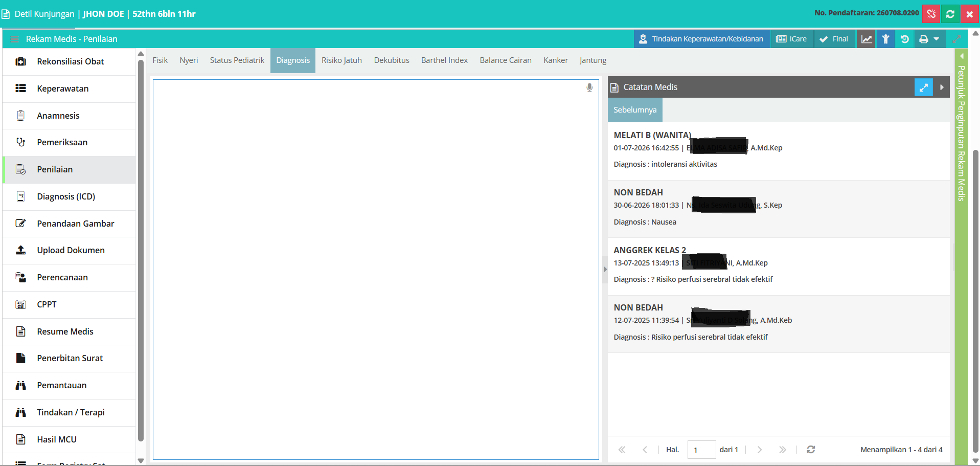
Task: Toggle the hamburger menu next to Rekam Medis
Action: (14, 39)
